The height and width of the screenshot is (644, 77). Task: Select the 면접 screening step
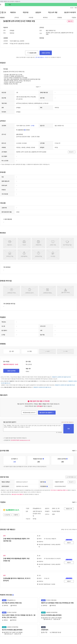click(x=30, y=351)
